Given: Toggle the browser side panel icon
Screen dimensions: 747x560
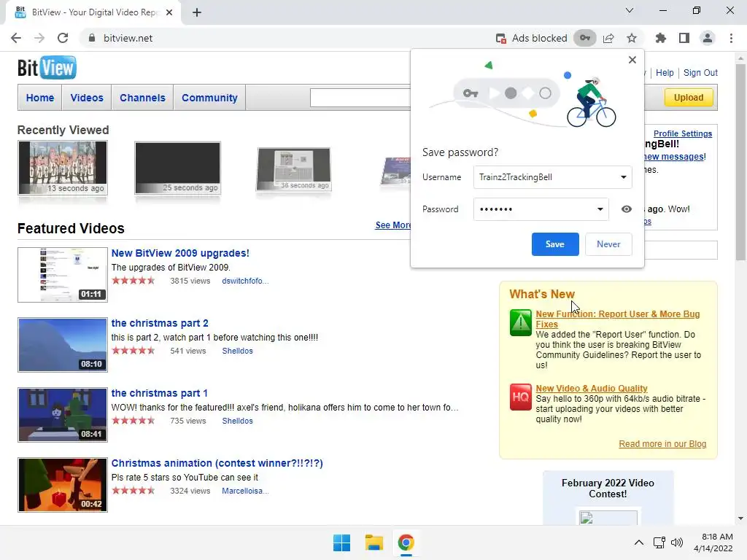Looking at the screenshot, I should (684, 38).
